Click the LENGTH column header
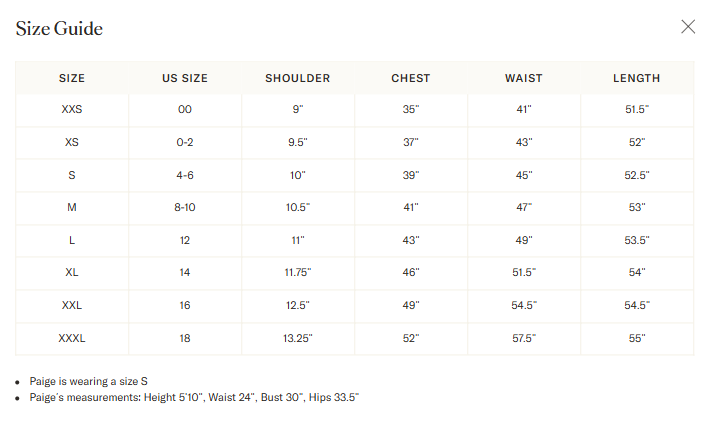This screenshot has width=711, height=422. pyautogui.click(x=637, y=78)
